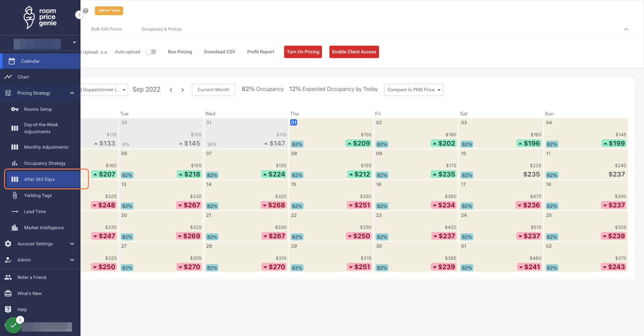Click Enable Client Access button

(x=354, y=52)
